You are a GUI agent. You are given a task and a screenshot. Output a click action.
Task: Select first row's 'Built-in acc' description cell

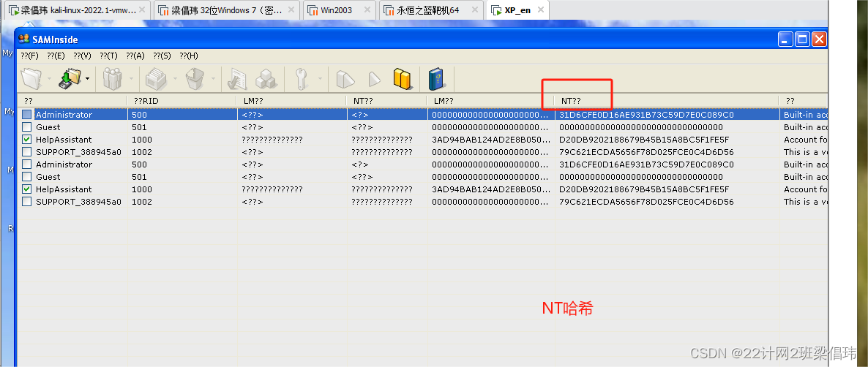point(806,115)
